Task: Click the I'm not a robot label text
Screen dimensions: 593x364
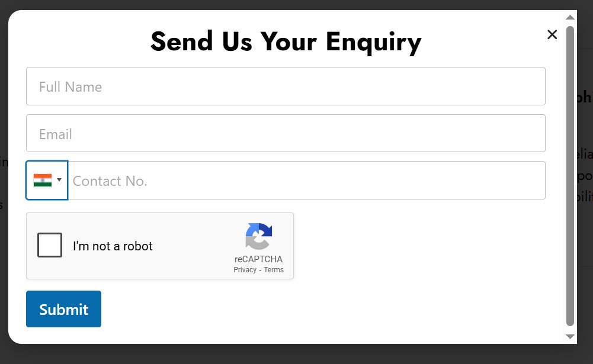Action: pos(113,246)
